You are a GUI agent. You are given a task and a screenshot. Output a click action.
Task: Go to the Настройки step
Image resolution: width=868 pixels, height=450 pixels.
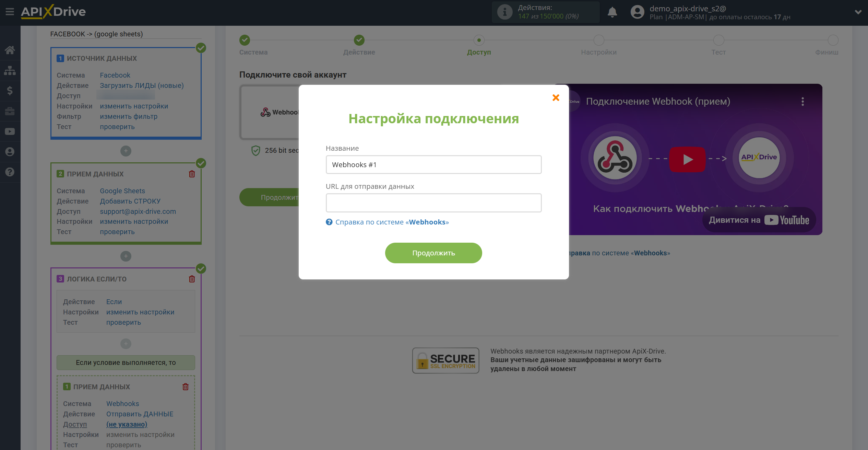click(599, 40)
